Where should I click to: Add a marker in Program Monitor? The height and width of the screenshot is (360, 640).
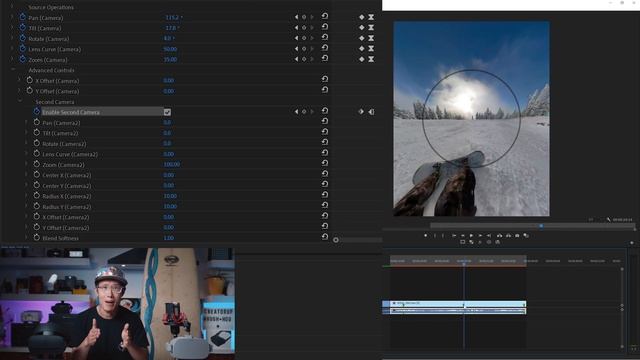point(425,236)
